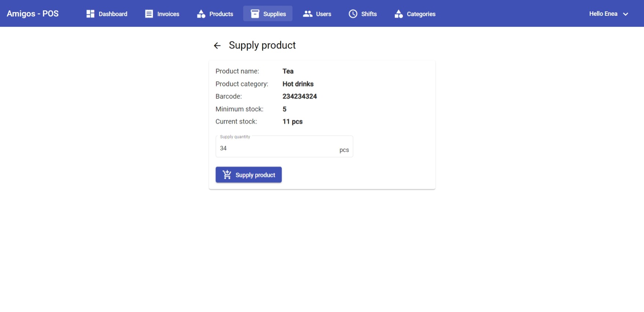Click the Products shapes icon
This screenshot has height=312, width=644.
[x=201, y=14]
